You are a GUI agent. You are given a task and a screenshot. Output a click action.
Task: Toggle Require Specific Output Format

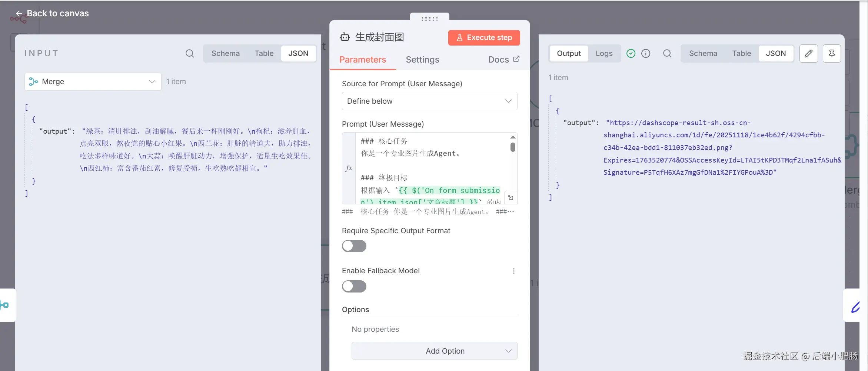[354, 246]
